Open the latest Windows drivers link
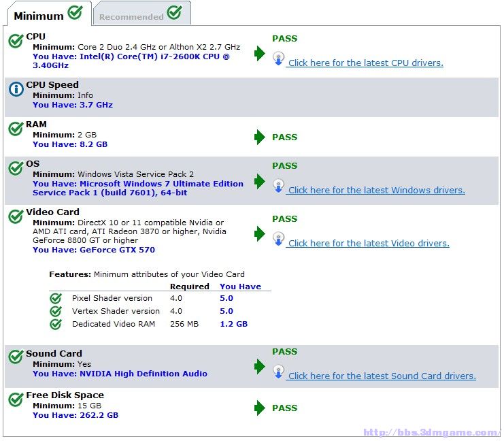504x441 pixels. [376, 191]
